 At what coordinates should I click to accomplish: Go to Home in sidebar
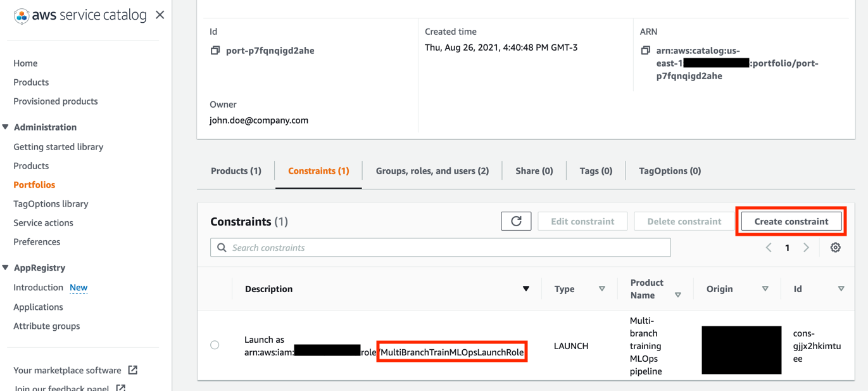tap(25, 63)
